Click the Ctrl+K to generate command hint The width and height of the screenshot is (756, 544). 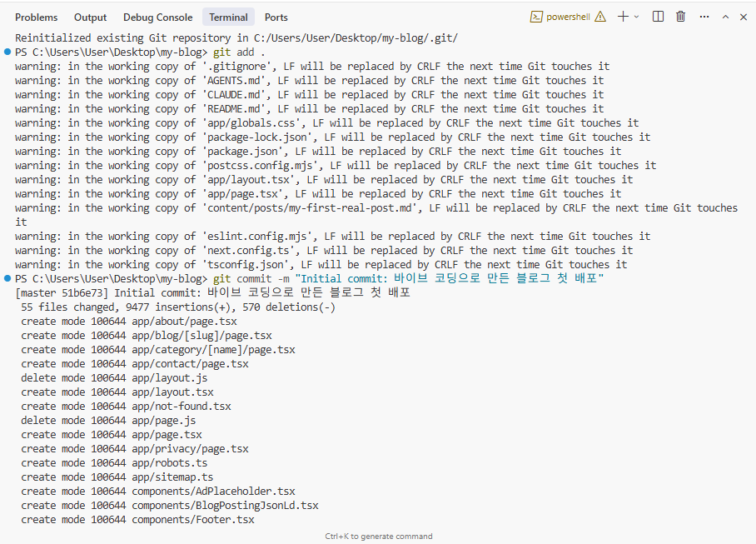pos(378,537)
